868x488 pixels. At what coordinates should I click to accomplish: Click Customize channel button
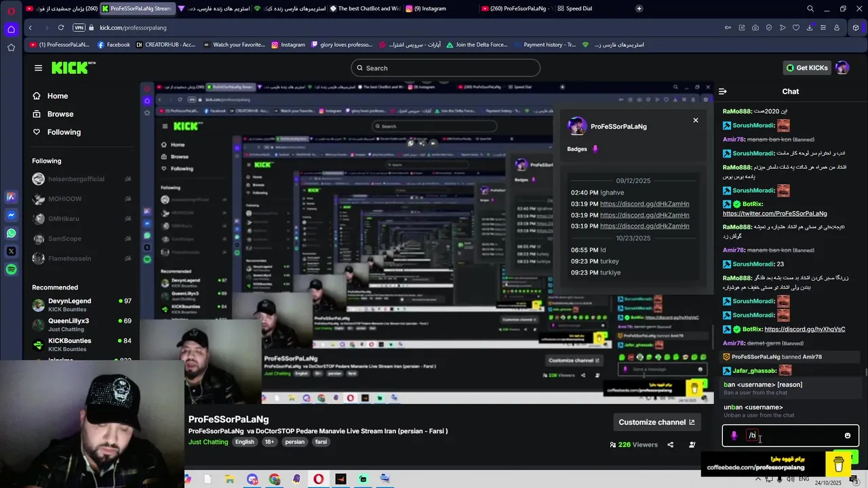tap(656, 422)
